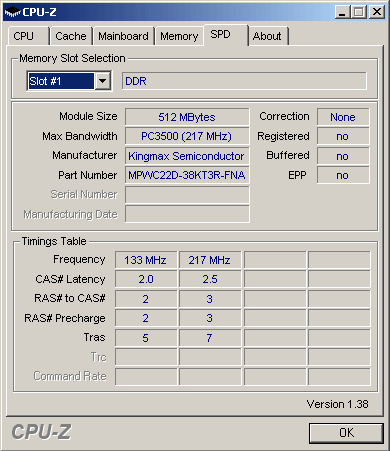This screenshot has height=451, width=390.
Task: Click the Timings Table group title
Action: [x=54, y=241]
